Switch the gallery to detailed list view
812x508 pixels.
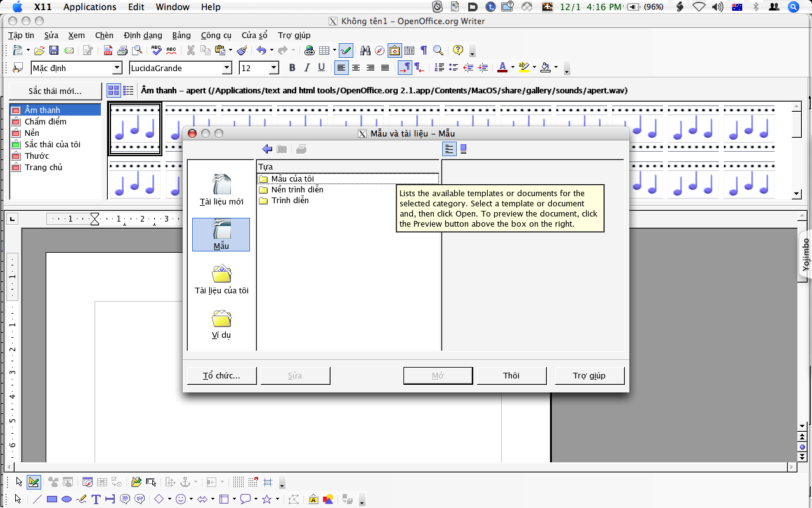[128, 90]
